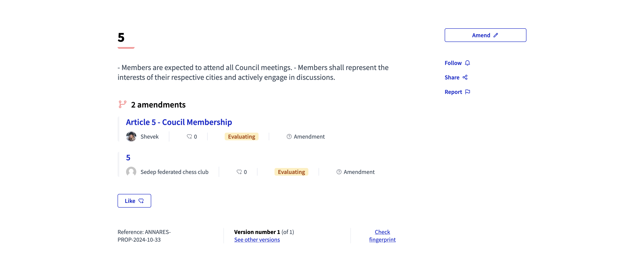Screen dimensions: 644x264
Task: Click the flag icon next to Report
Action: [467, 92]
